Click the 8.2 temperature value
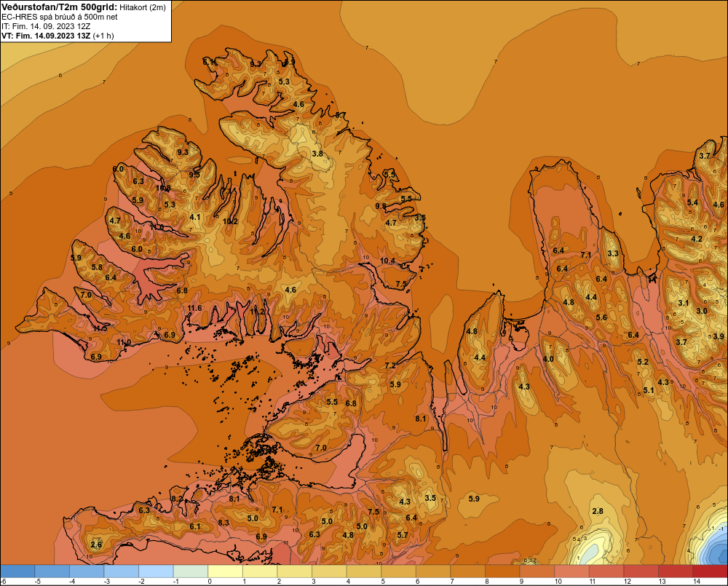728x586 pixels. click(x=177, y=499)
